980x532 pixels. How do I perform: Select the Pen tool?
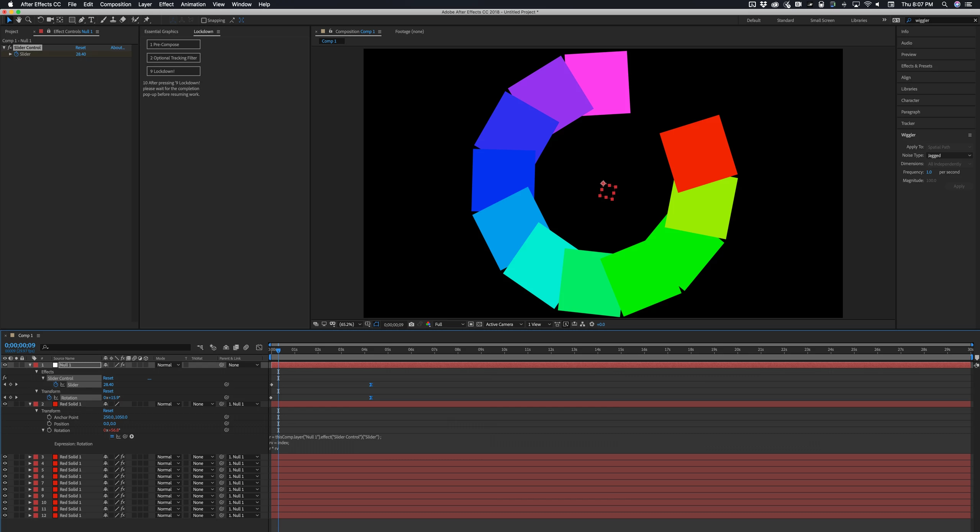pyautogui.click(x=82, y=20)
